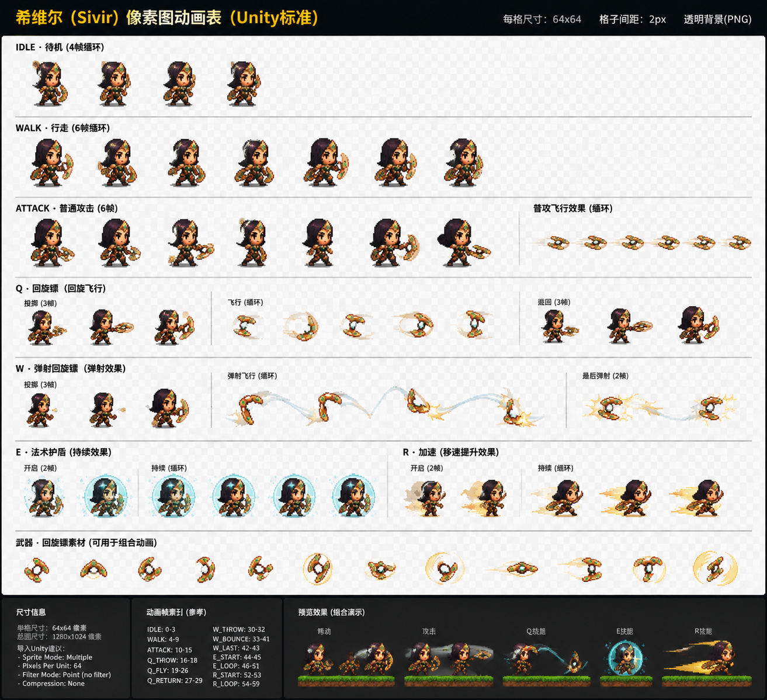The image size is (767, 700).
Task: Select the "Compression: None" line
Action: click(x=51, y=684)
